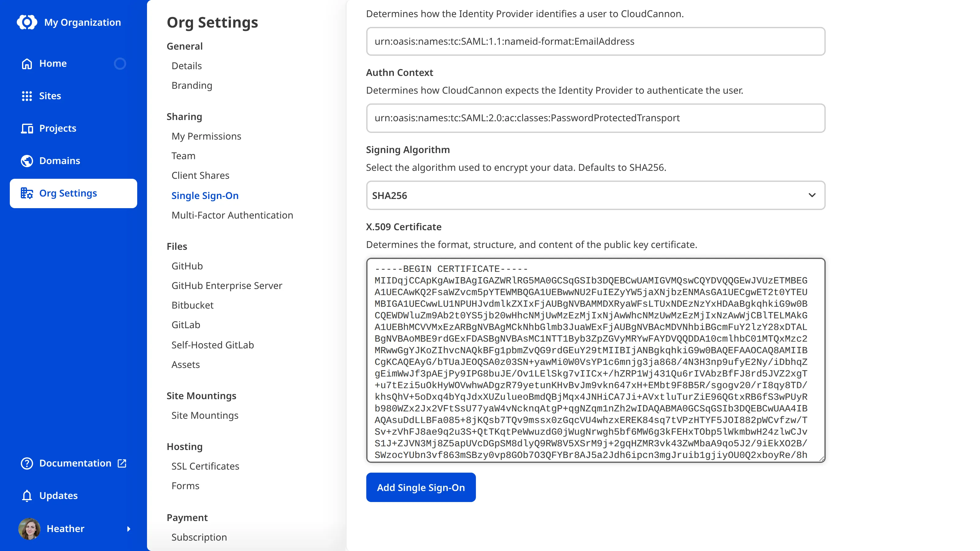The width and height of the screenshot is (980, 551).
Task: Click the certificate textarea resize handle
Action: tap(821, 459)
